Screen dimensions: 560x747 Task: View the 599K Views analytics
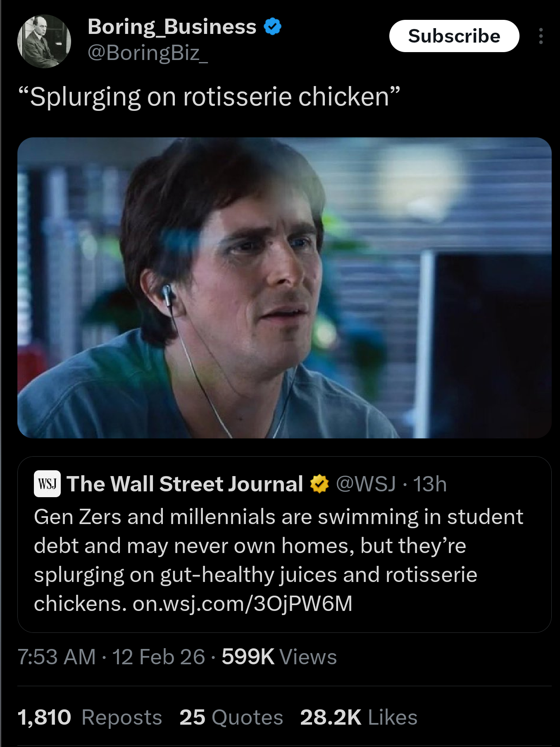[279, 657]
